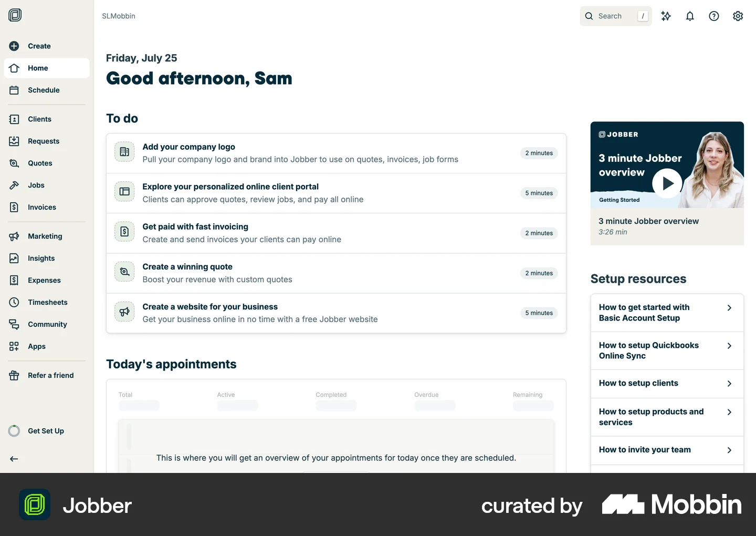
Task: Open Marketing in the sidebar
Action: point(47,236)
